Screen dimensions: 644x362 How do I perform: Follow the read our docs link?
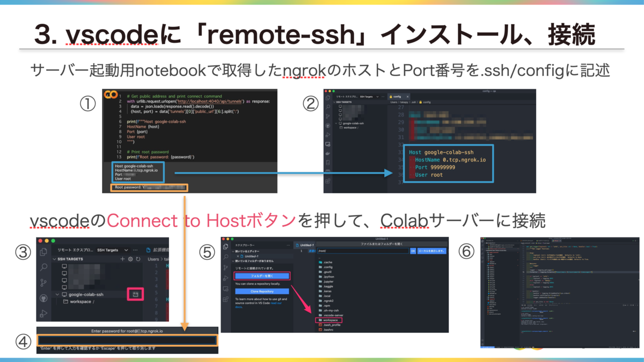coord(276,302)
